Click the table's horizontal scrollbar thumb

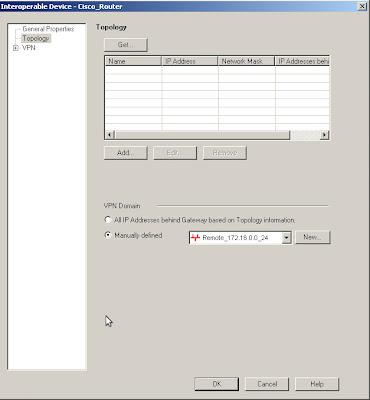(202, 135)
